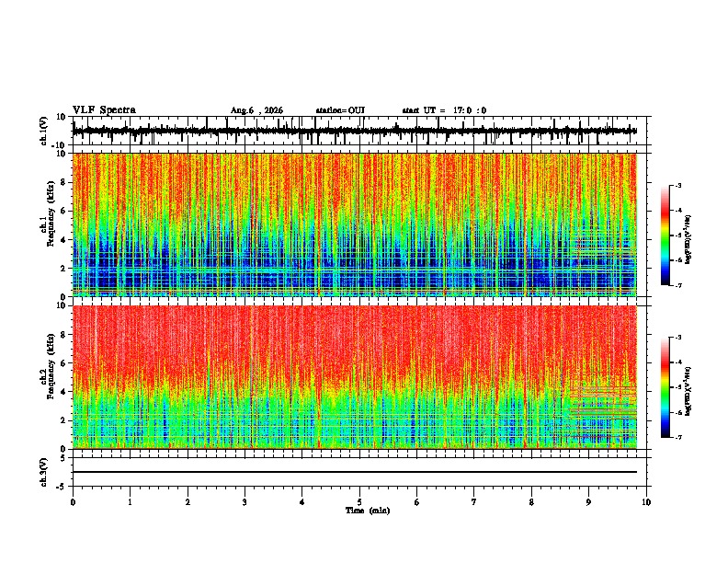Screen dimensions: 728x563
Task: Click time axis tick label "1"
Action: (x=130, y=502)
